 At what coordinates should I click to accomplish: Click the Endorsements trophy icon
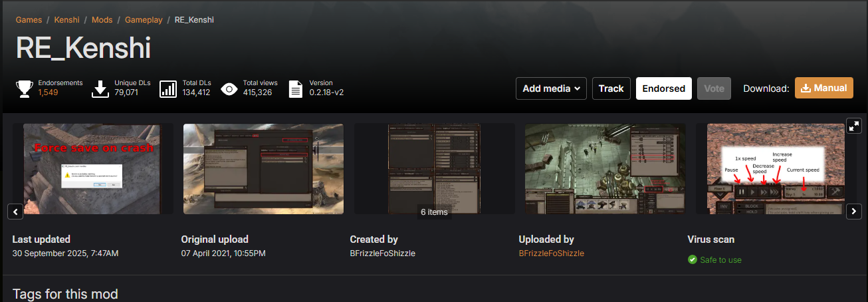(x=25, y=88)
